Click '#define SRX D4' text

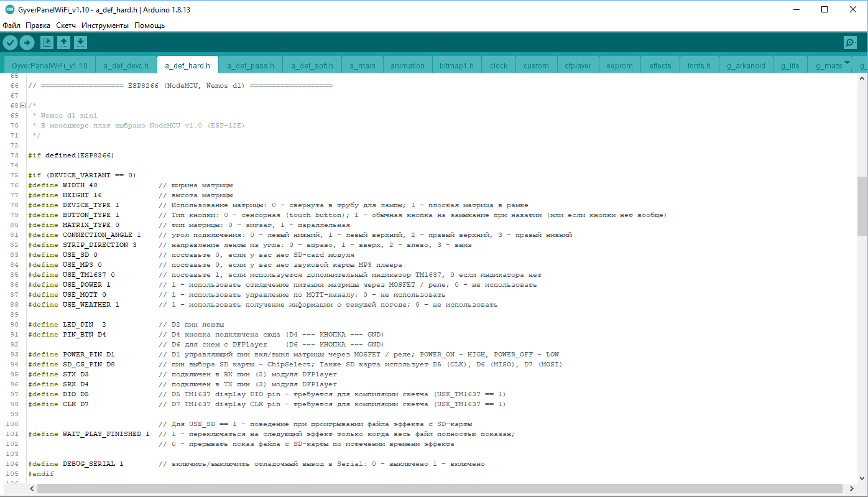click(58, 384)
